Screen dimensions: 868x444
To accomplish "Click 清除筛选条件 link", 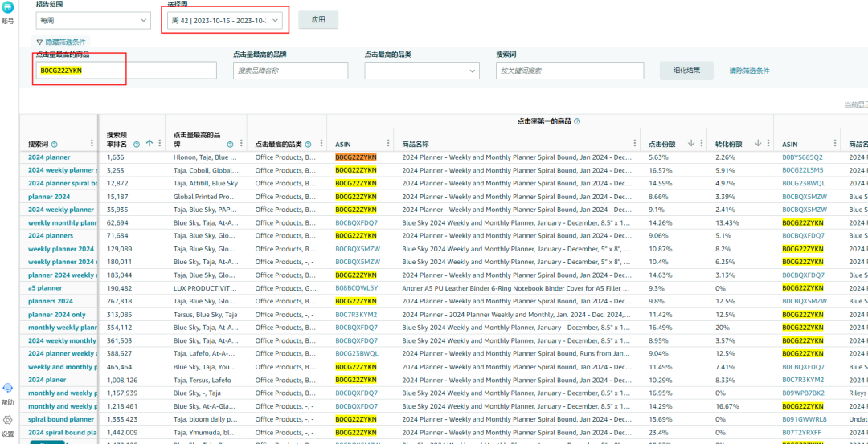I will (x=749, y=71).
